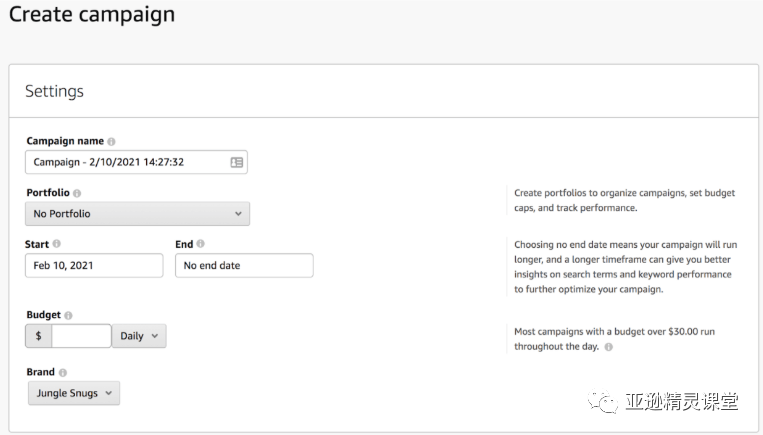
Task: Click the Create campaign page title
Action: point(92,15)
